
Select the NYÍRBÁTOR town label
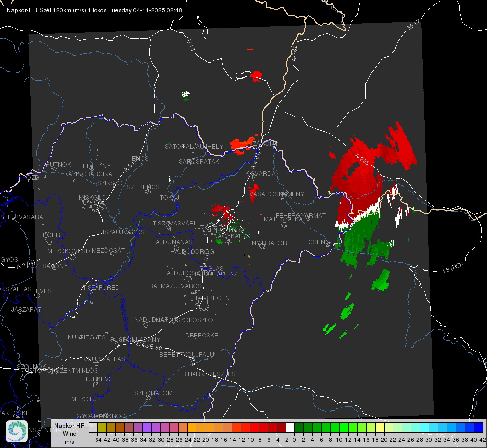pyautogui.click(x=269, y=243)
